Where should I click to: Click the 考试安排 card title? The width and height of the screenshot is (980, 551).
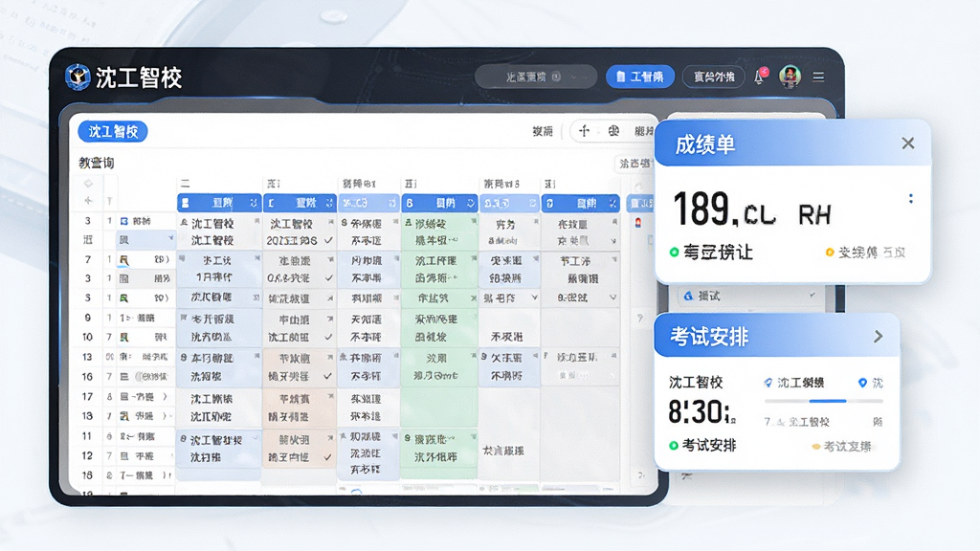click(x=709, y=337)
